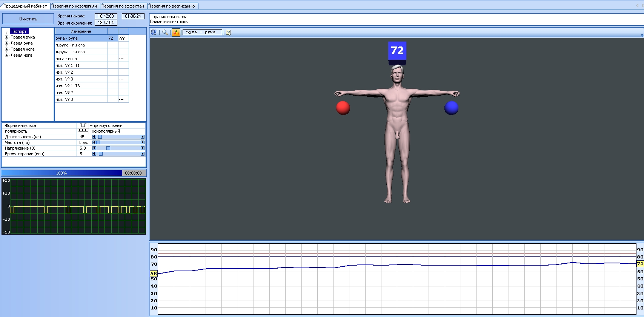The height and width of the screenshot is (317, 644).
Task: Increase Длительность with right arrow
Action: (x=142, y=137)
